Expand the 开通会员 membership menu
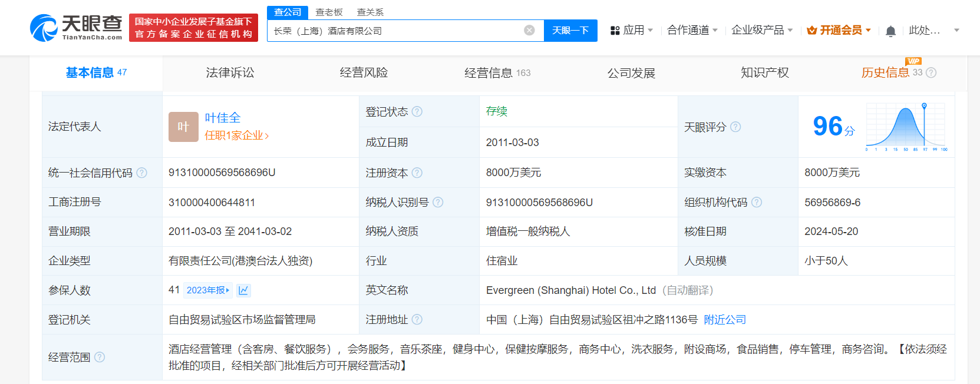Image resolution: width=980 pixels, height=384 pixels. point(839,30)
